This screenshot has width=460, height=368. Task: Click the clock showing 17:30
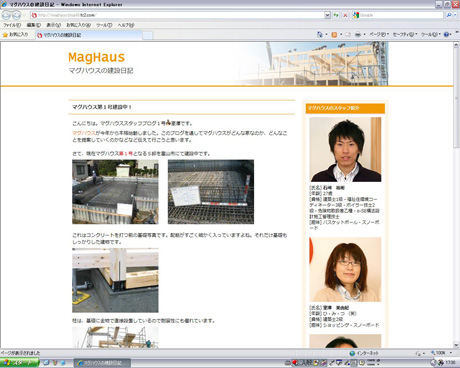450,362
